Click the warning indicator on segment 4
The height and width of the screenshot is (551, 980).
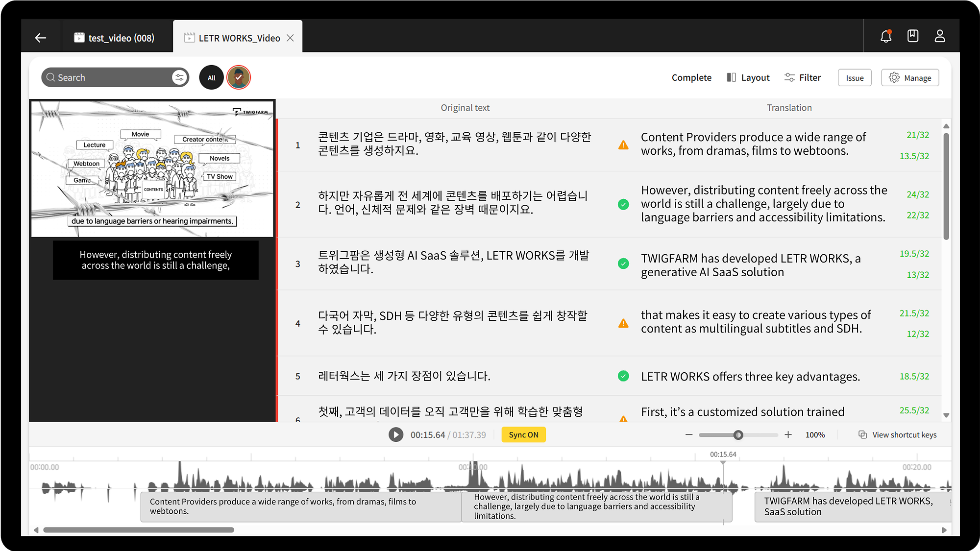click(x=623, y=323)
